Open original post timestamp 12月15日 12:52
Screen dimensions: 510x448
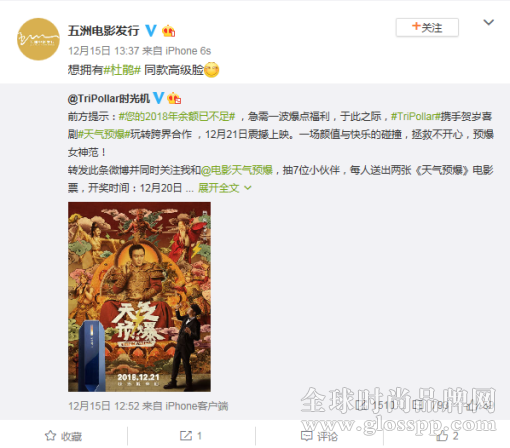click(104, 406)
